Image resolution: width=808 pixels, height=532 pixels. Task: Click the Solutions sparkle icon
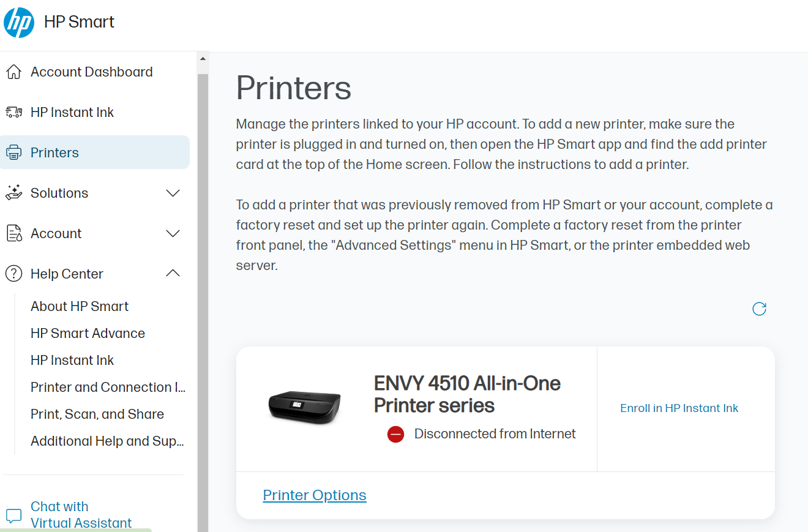[x=13, y=193]
